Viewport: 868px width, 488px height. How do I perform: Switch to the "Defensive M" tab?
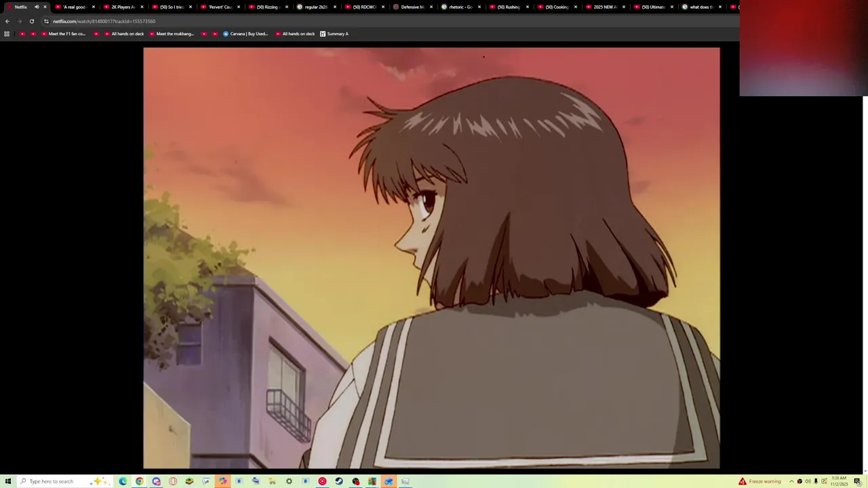point(412,7)
